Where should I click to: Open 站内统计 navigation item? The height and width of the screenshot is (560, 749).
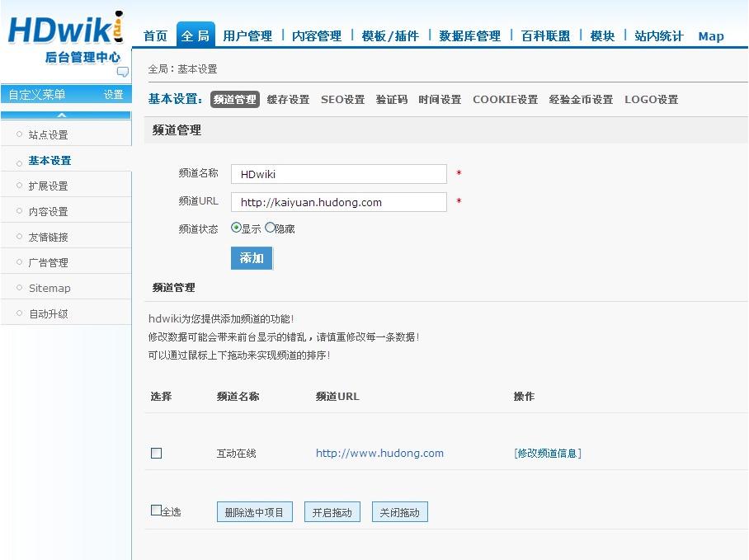[659, 35]
